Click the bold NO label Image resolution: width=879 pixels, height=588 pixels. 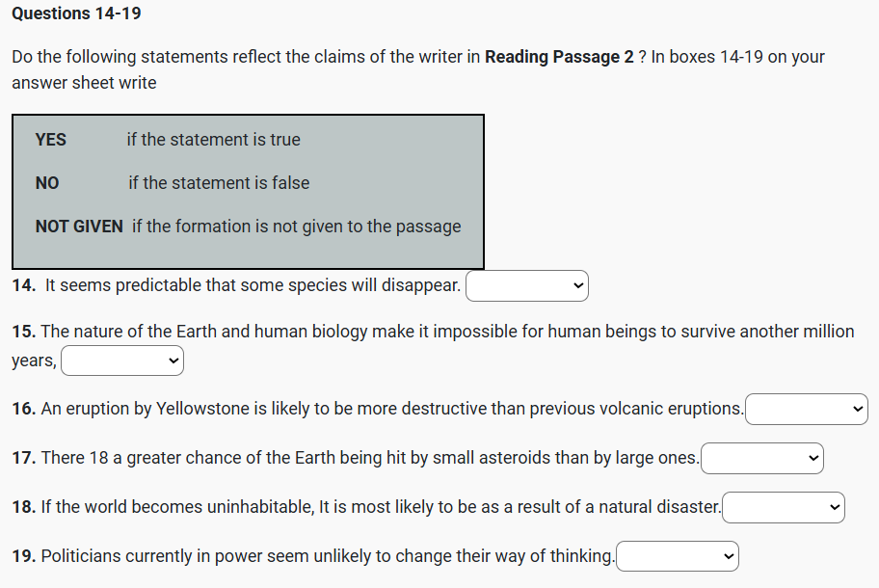[47, 183]
